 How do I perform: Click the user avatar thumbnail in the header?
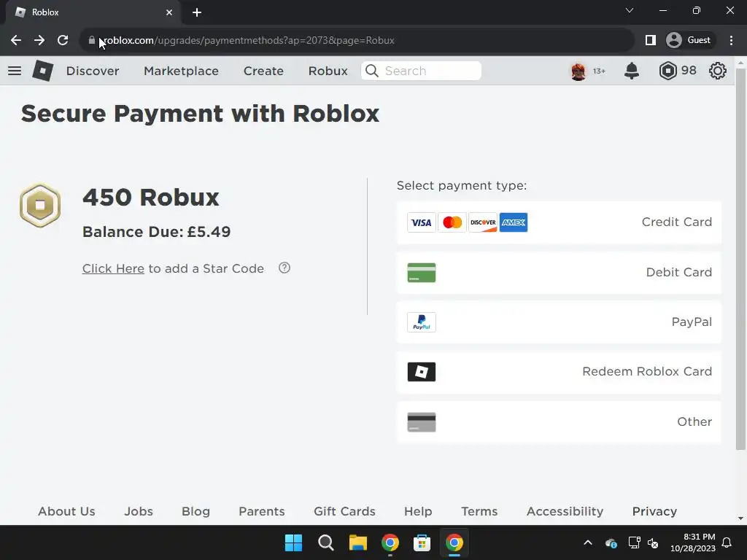pos(578,71)
